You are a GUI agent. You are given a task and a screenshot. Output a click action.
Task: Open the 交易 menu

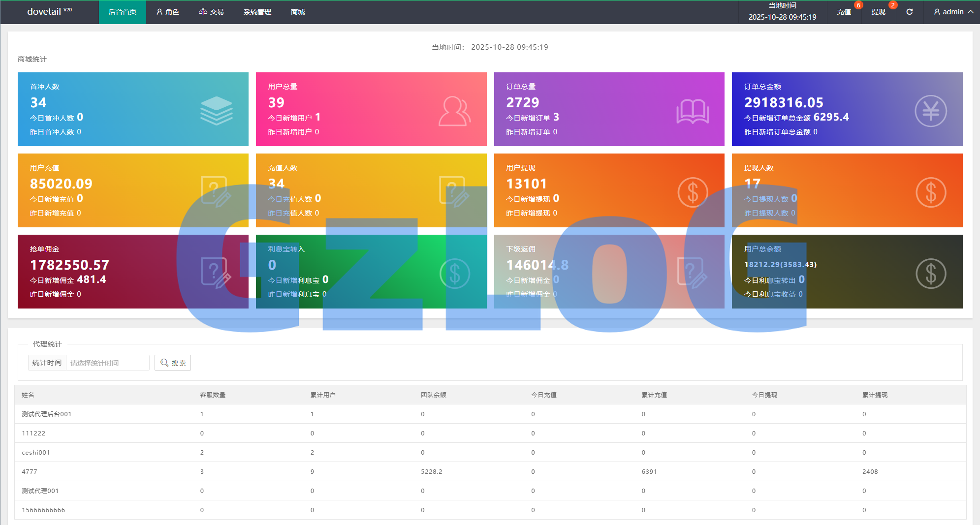[x=211, y=12]
